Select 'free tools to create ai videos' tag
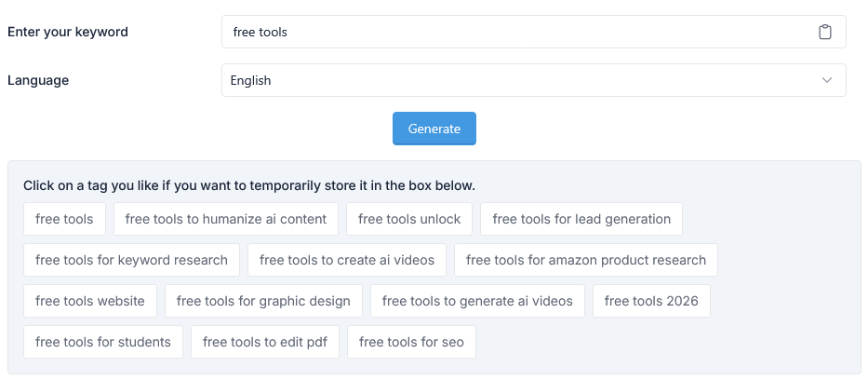868x381 pixels. (x=347, y=260)
